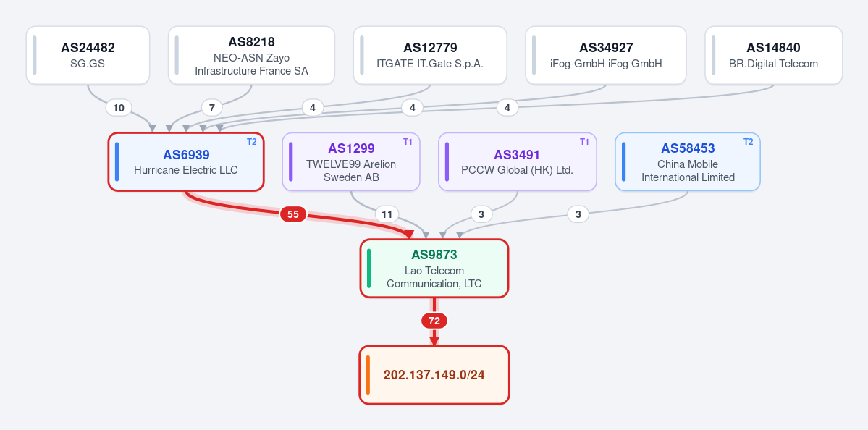Select the AS14840 BR.Digital Telecom node
Screen dimensions: 868x430
tap(774, 55)
